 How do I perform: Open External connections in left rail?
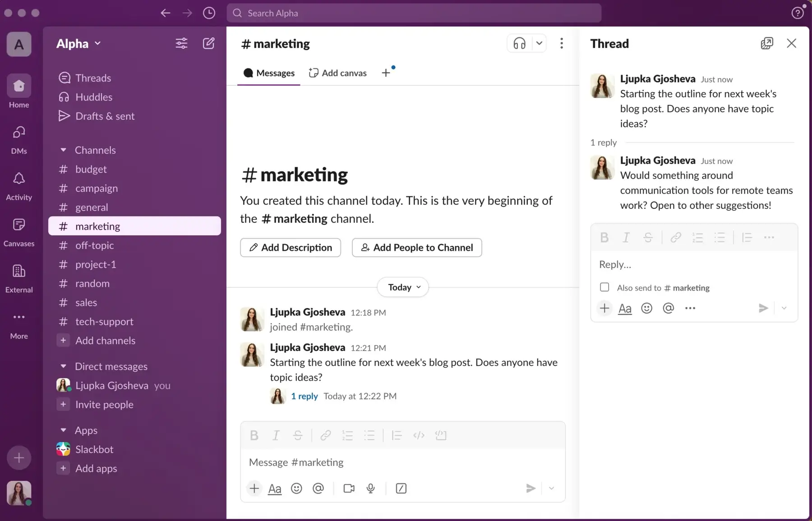coord(19,278)
